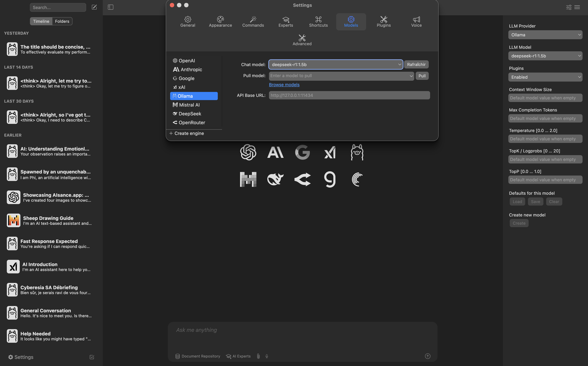Click the Temperature input field
The height and width of the screenshot is (366, 588).
(x=545, y=139)
